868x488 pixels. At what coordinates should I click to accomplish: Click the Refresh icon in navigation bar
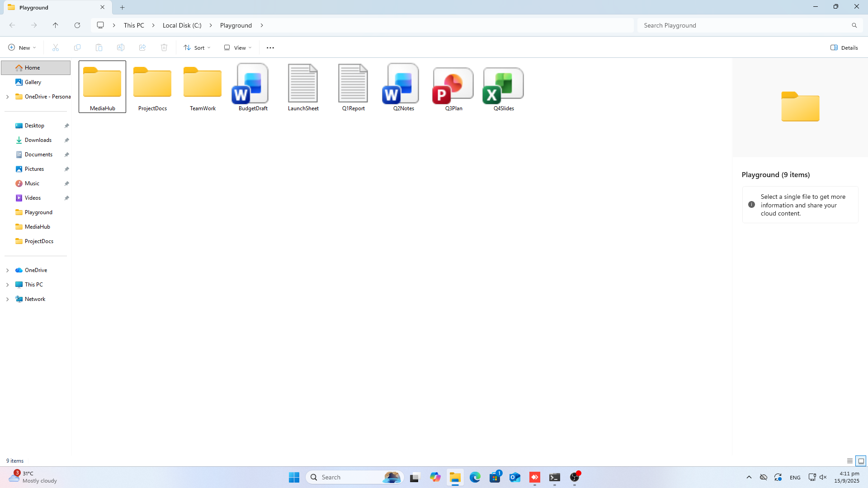pyautogui.click(x=77, y=25)
